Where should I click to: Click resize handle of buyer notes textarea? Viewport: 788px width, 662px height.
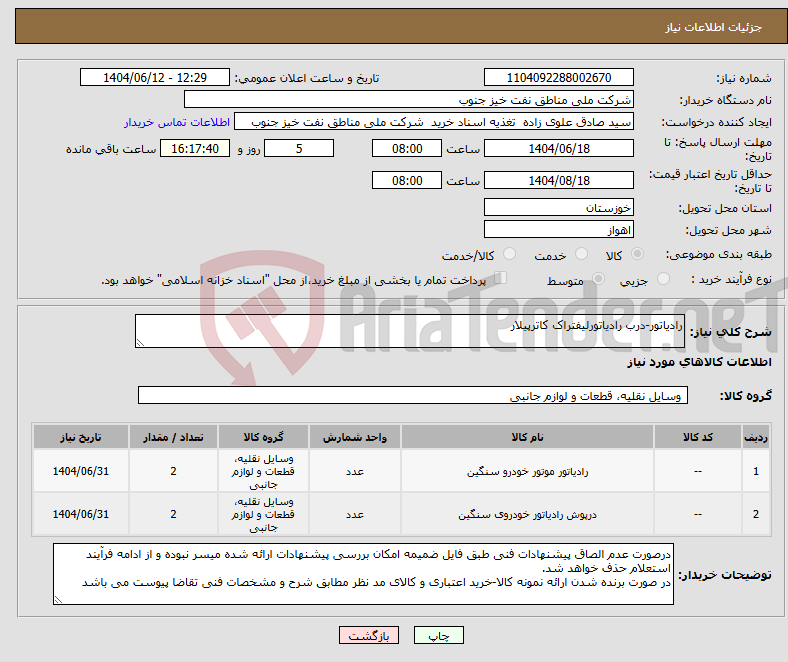(58, 600)
